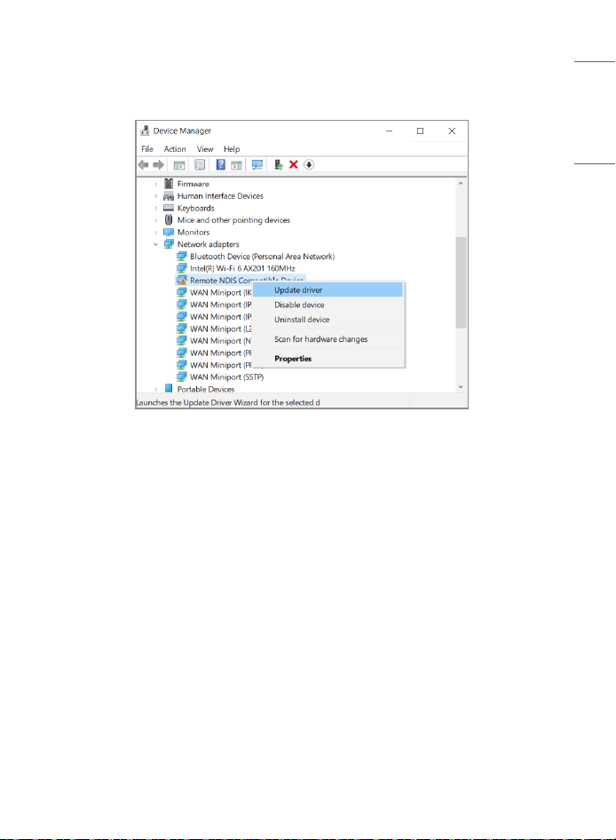
Task: Select the Keyboards category label
Action: point(195,208)
